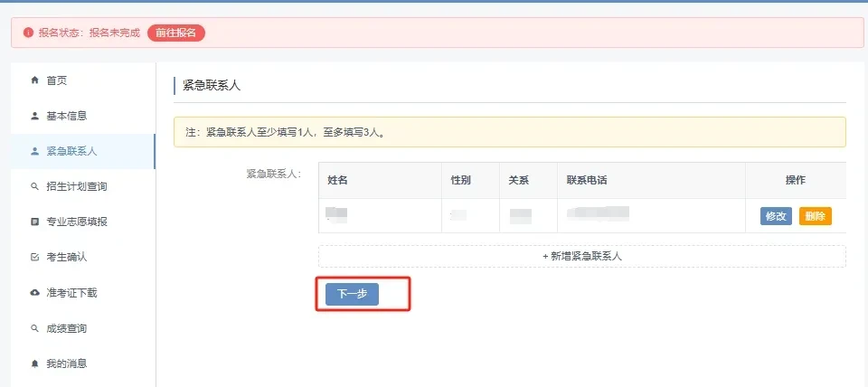Select the blurred name cell in the contact row

337,215
